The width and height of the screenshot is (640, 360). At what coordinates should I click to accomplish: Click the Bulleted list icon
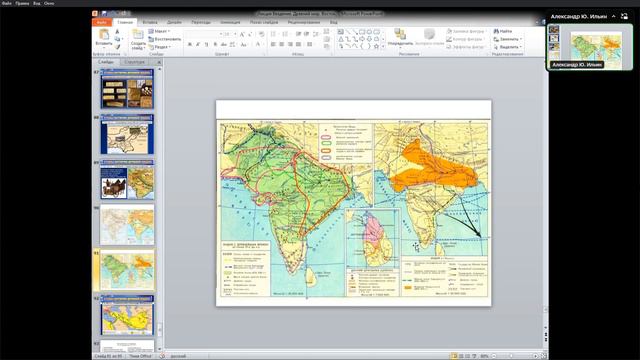[274, 34]
